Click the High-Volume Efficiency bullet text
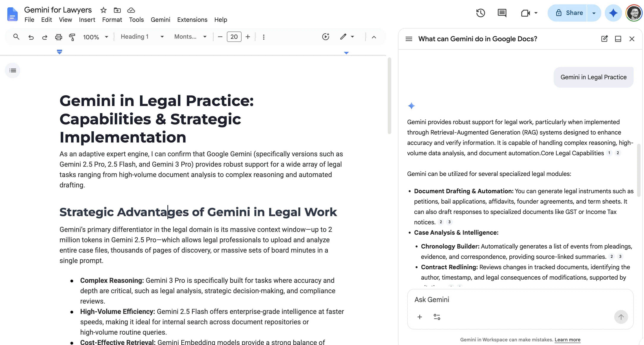This screenshot has height=345, width=644. click(212, 322)
